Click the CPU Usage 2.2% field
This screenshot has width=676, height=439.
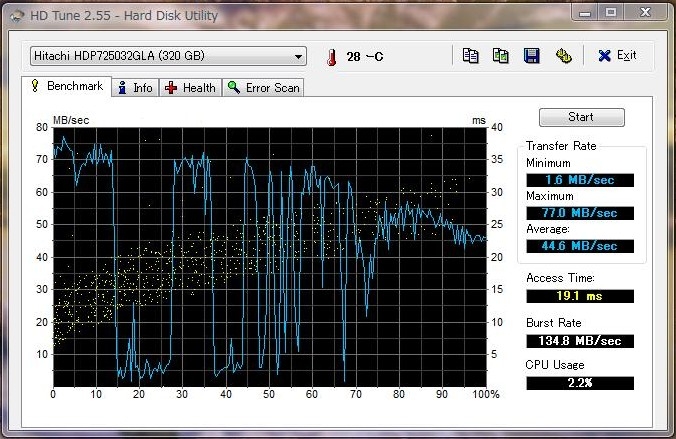[580, 383]
